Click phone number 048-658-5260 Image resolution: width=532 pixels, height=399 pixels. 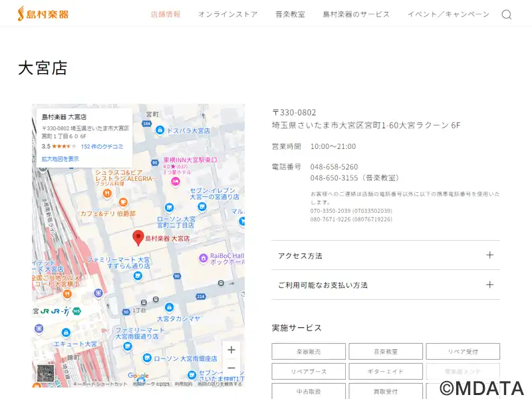334,167
